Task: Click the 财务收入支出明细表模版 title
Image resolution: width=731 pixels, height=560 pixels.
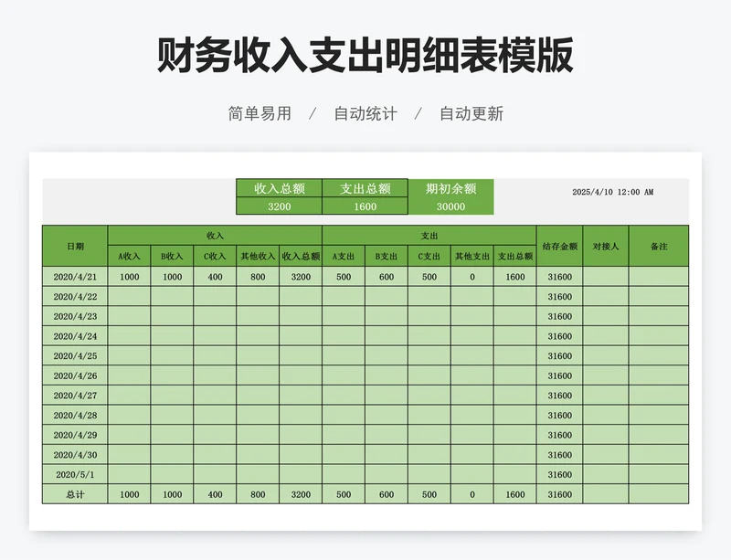Action: click(365, 56)
